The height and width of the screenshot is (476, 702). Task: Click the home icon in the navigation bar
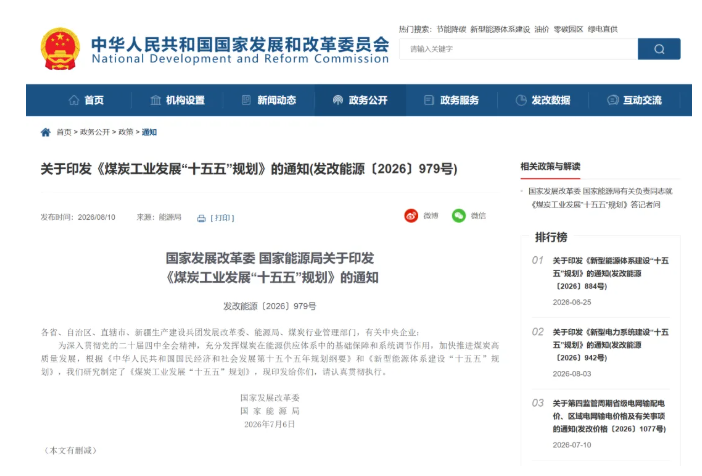click(x=74, y=100)
